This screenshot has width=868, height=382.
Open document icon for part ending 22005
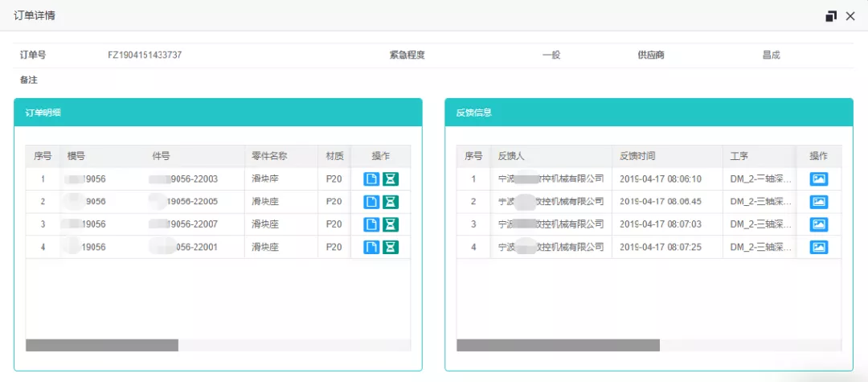point(371,202)
